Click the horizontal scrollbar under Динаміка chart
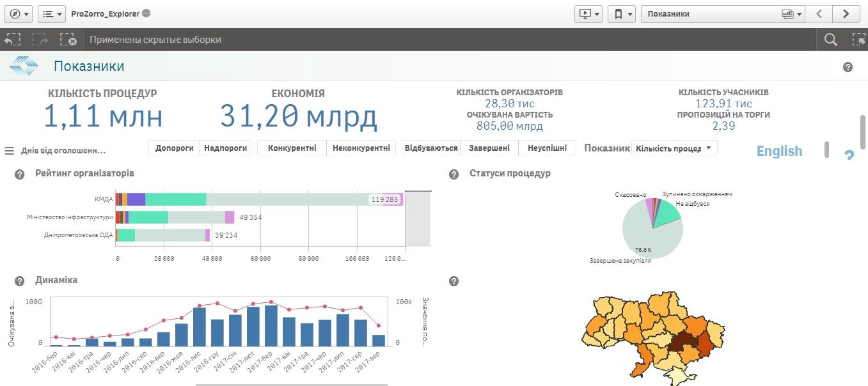 point(291,385)
